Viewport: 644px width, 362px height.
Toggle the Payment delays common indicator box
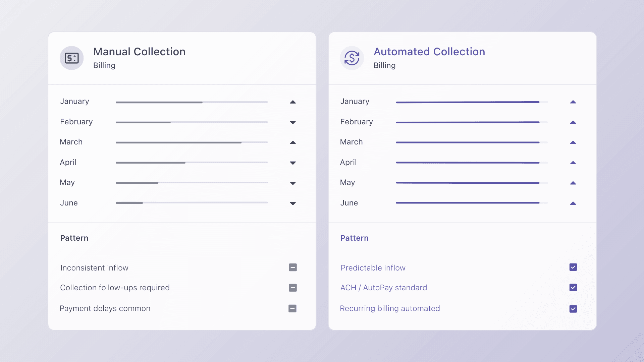coord(292,308)
